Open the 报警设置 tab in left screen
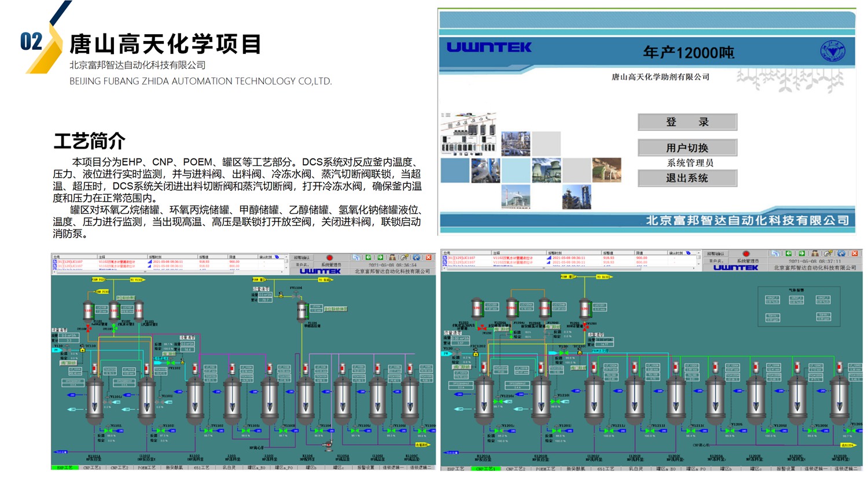Screen dimensions: 868x488 pos(366,467)
